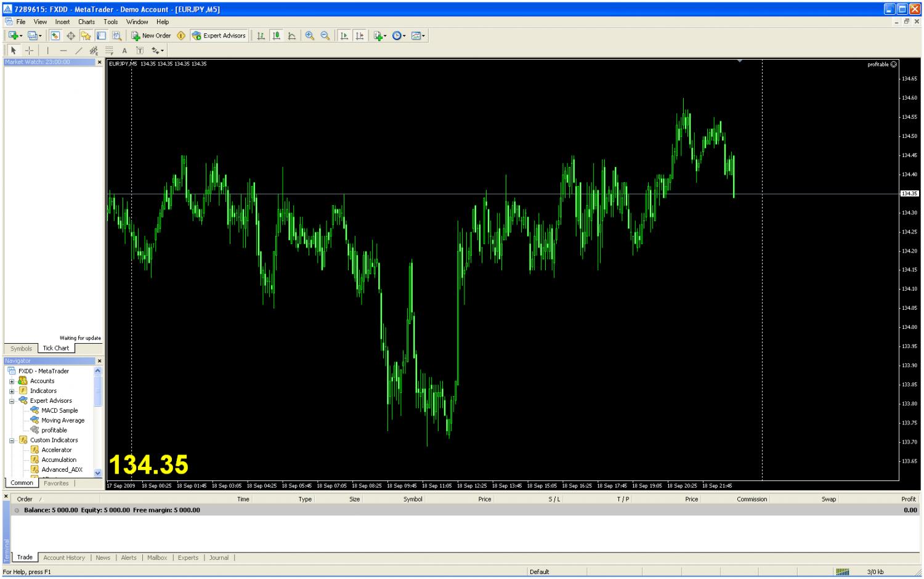Viewport: 924px width, 579px height.
Task: Select the Fibonacci Retracement tool
Action: [109, 51]
